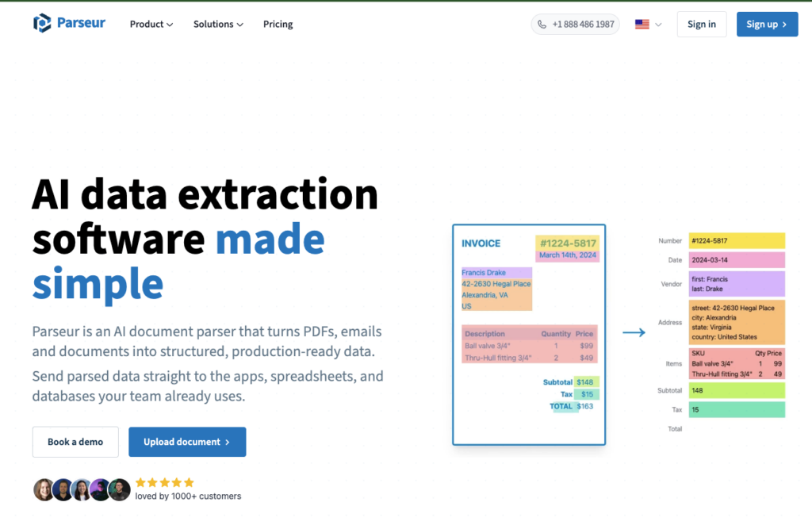812x529 pixels.
Task: Click the red Items table in the extracted data
Action: 737,364
